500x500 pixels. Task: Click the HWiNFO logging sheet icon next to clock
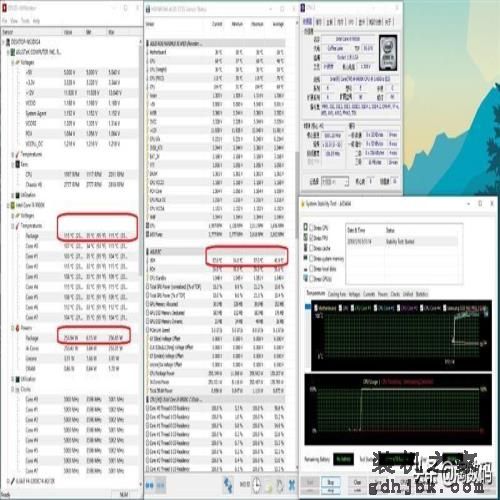point(269,485)
